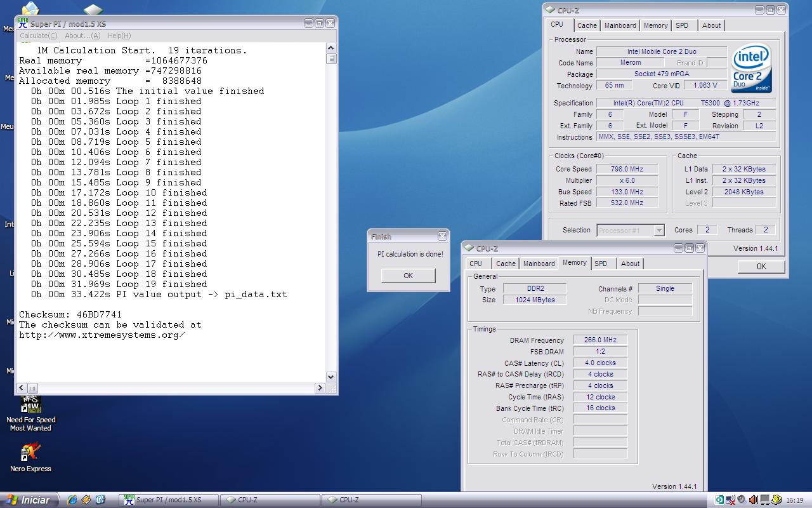812x508 pixels.
Task: Click the CAS# Latency 4.0 clocks value
Action: tap(600, 363)
